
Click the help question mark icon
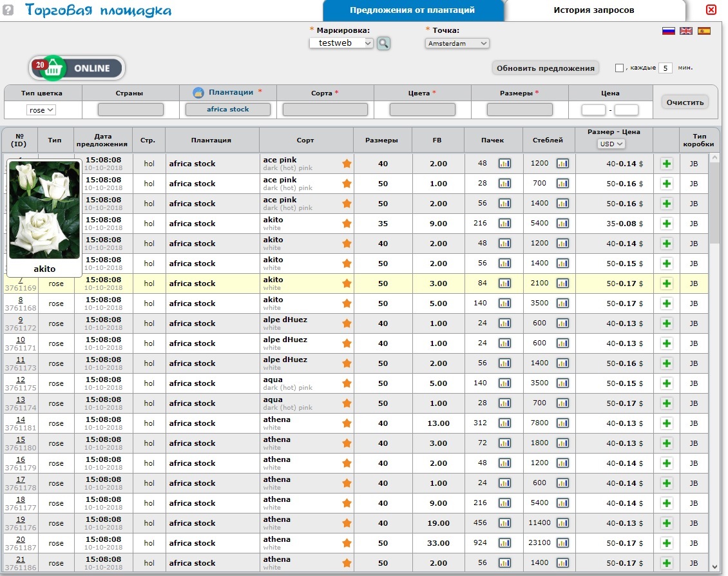coord(9,10)
